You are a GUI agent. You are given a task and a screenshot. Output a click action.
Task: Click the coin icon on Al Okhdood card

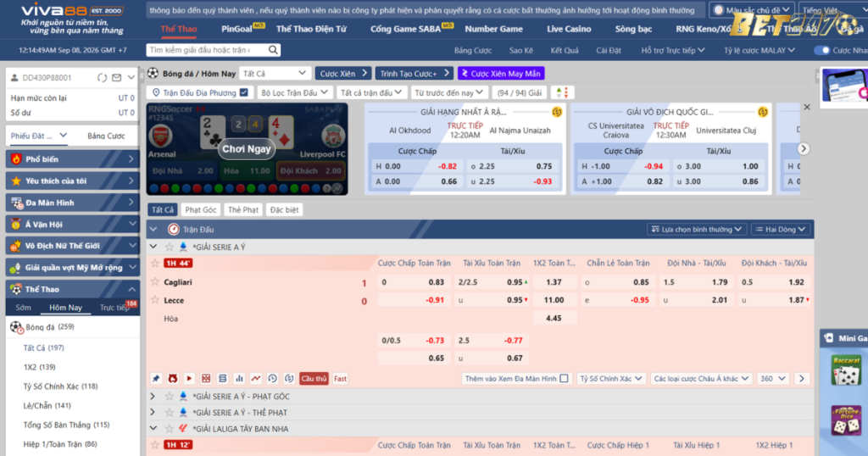[x=557, y=113]
